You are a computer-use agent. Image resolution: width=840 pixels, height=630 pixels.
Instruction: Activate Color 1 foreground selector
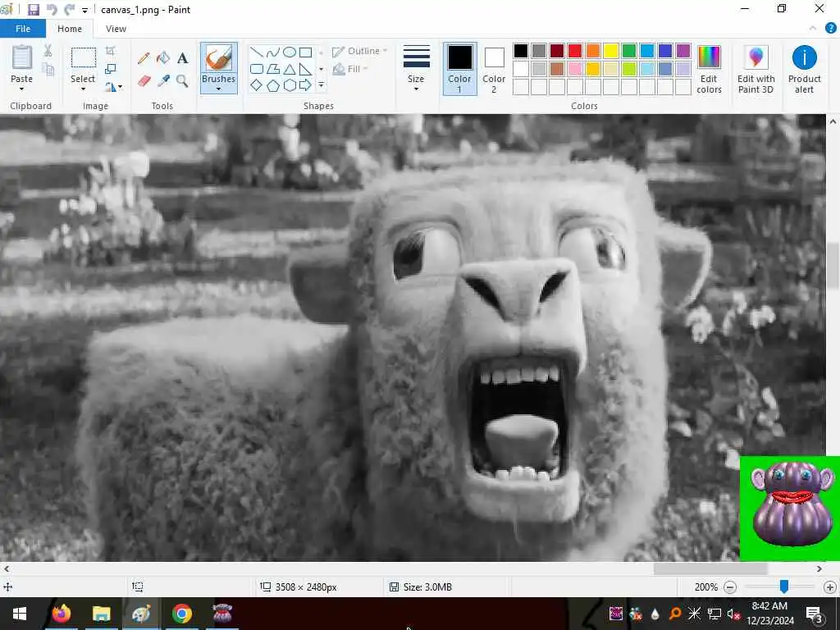459,69
